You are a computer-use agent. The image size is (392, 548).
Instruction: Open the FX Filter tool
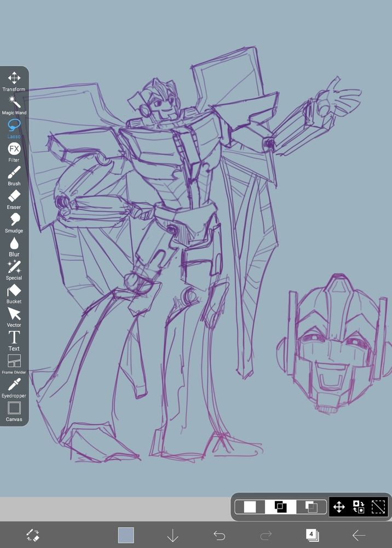tap(14, 152)
